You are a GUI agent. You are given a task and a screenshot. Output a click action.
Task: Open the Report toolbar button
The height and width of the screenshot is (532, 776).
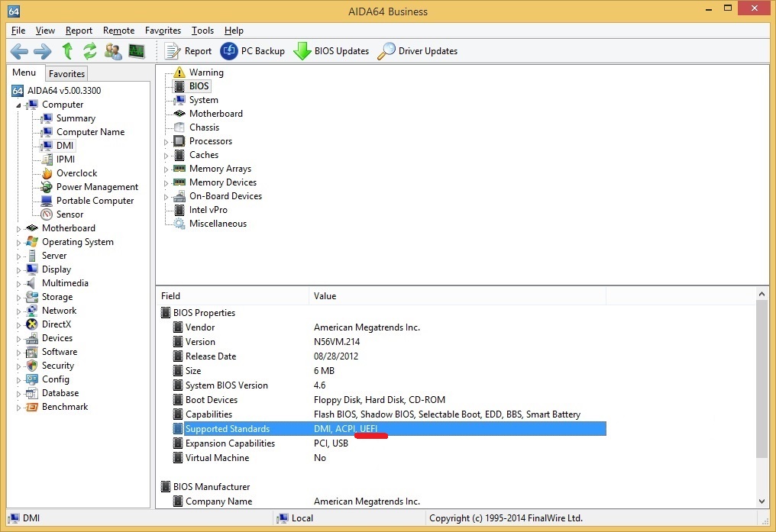point(188,51)
